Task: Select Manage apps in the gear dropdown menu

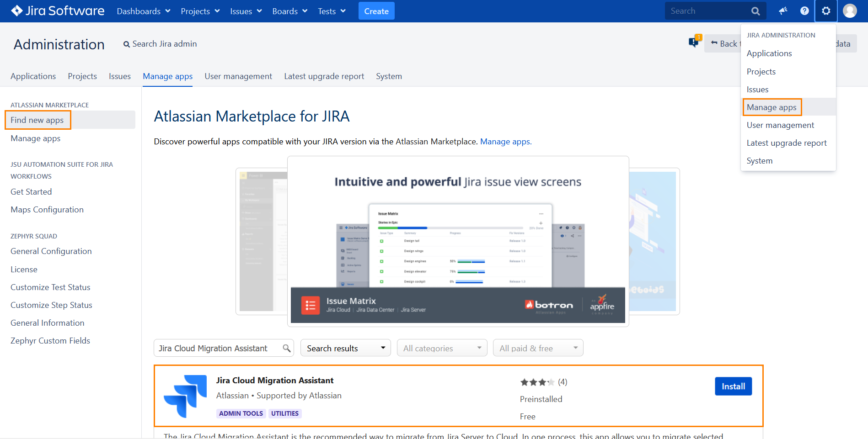Action: pyautogui.click(x=788, y=107)
